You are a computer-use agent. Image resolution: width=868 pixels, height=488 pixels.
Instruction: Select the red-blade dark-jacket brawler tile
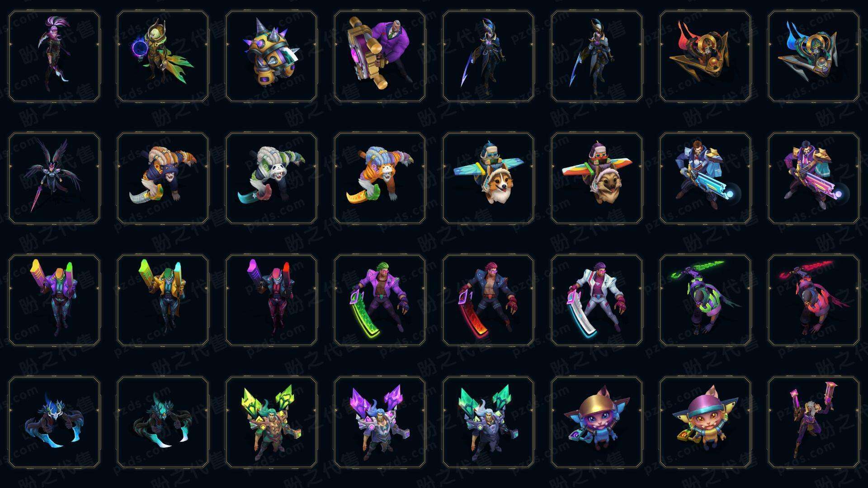[488, 300]
